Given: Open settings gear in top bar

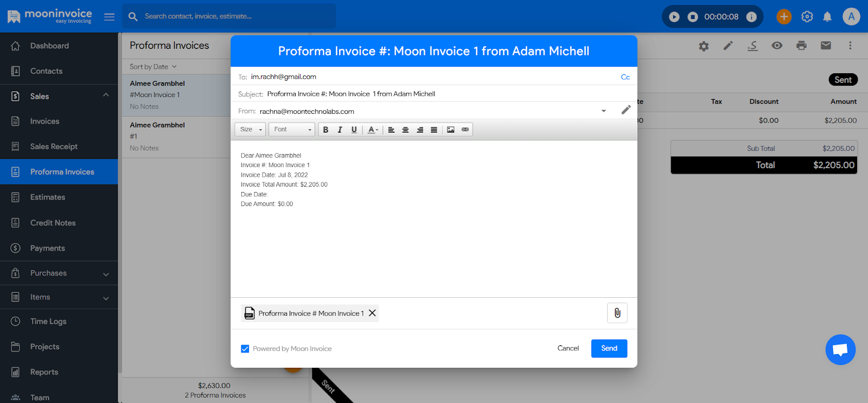Looking at the screenshot, I should point(807,17).
